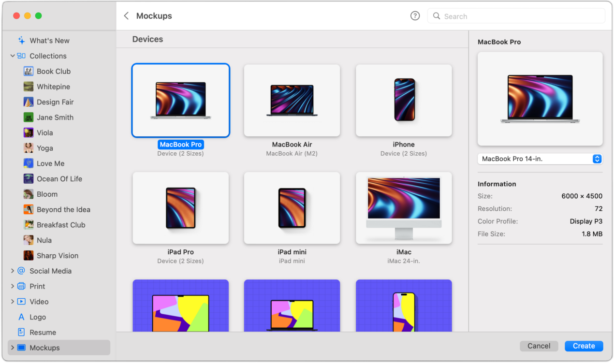Expand the Mockups category
Viewport: 614px width, 364px height.
coord(13,348)
